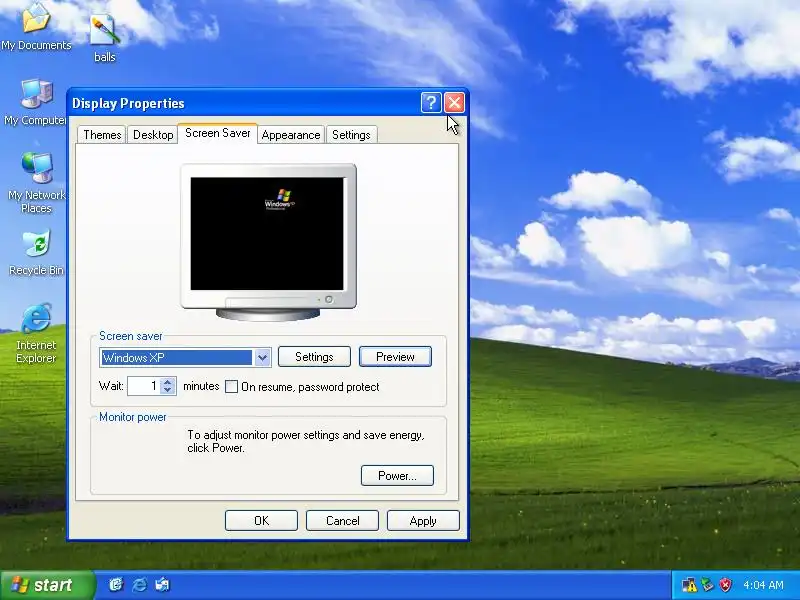The image size is (800, 600).
Task: Click the security shield tray icon
Action: point(726,585)
